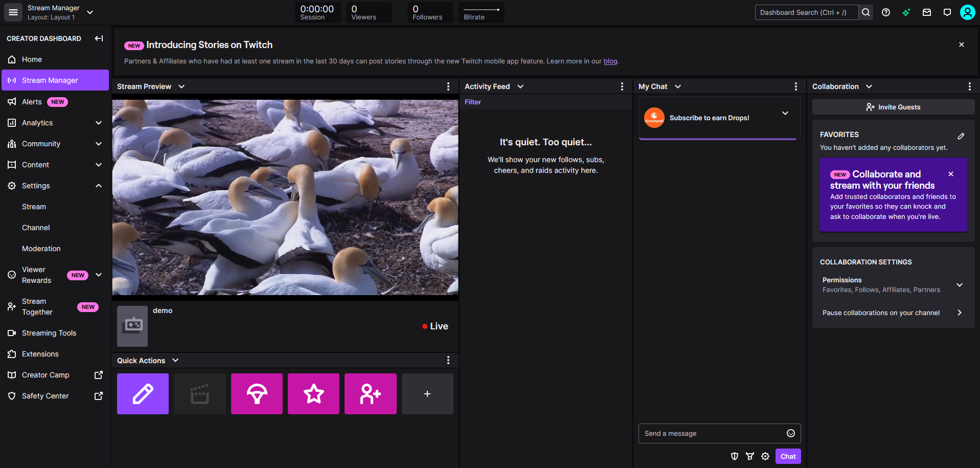
Task: Expand the Viewer Rewards sidebar section
Action: [99, 275]
